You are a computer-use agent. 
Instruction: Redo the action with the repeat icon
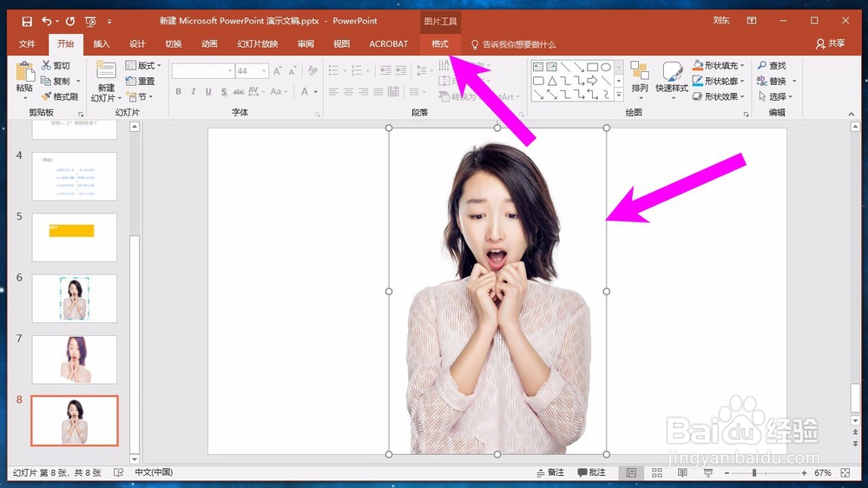point(69,21)
